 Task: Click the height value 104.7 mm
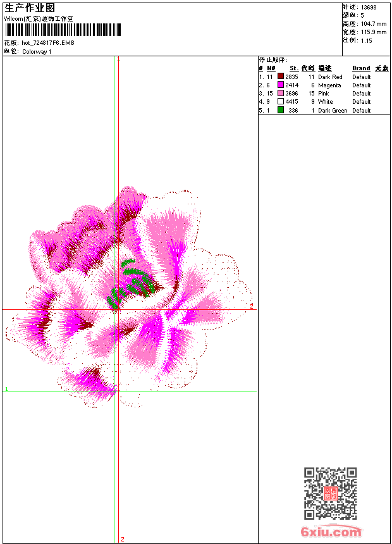(373, 23)
